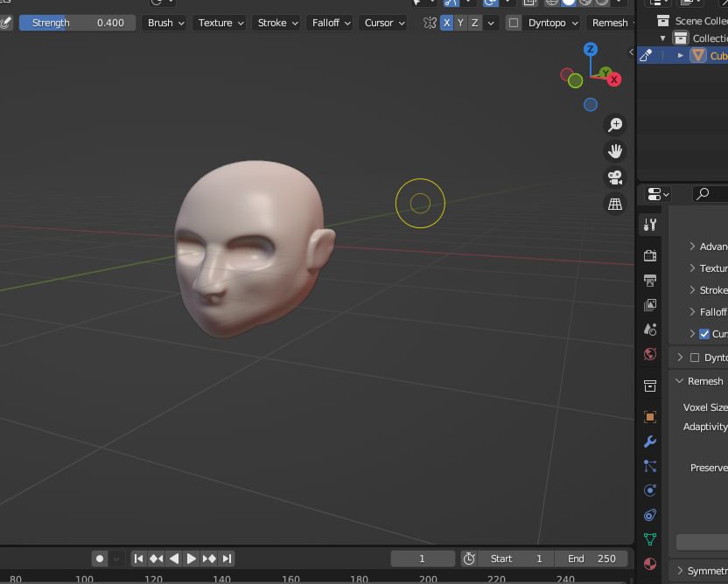Open the Object Data green triangle tab
The image size is (728, 584).
pyautogui.click(x=649, y=539)
